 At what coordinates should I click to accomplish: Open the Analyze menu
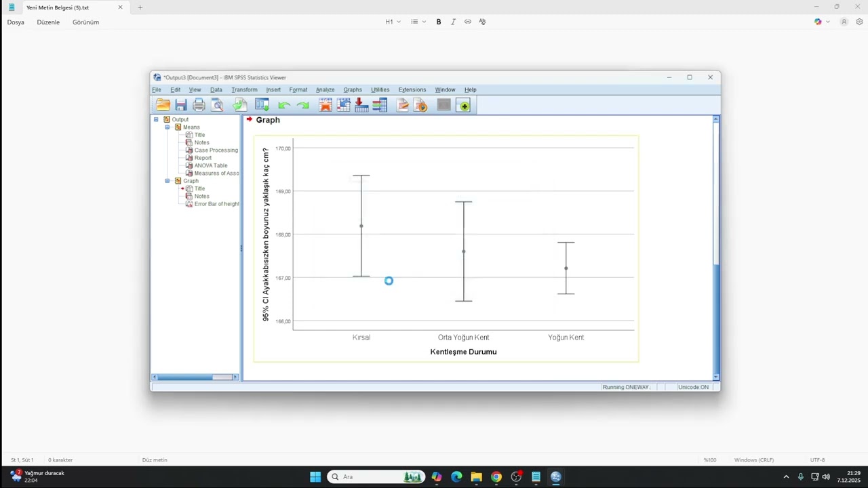tap(325, 89)
